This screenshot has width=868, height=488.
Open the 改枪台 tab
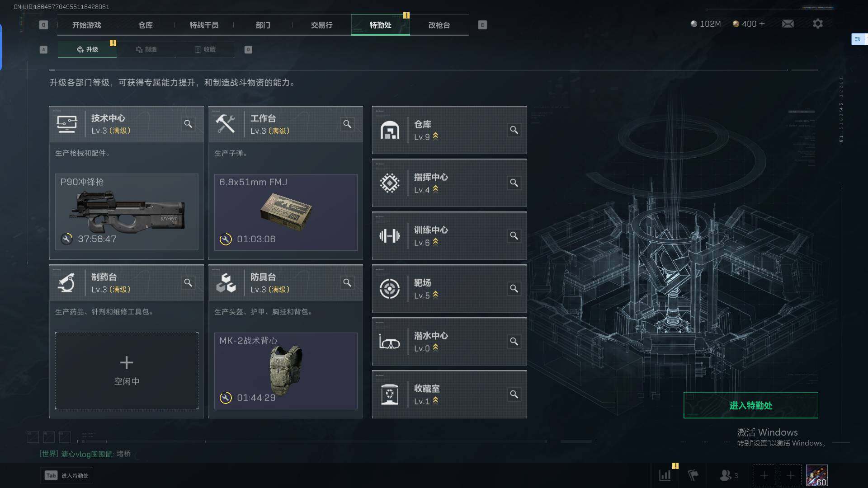pos(439,25)
